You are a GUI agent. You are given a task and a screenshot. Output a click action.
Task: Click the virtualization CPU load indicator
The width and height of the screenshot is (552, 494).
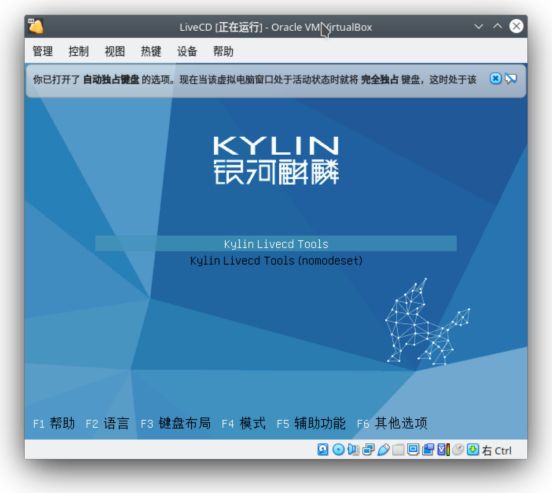(x=444, y=450)
